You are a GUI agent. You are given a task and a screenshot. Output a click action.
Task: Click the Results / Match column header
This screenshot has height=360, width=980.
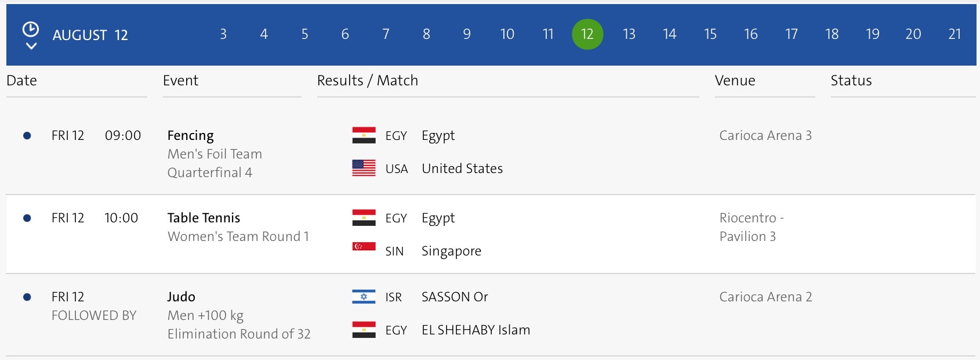point(367,81)
